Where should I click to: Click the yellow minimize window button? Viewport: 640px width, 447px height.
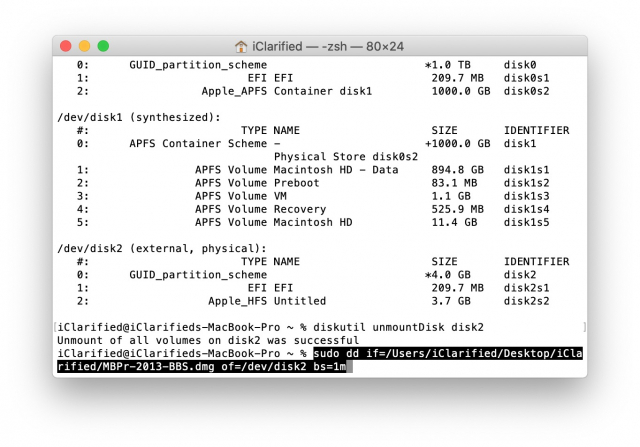click(84, 46)
